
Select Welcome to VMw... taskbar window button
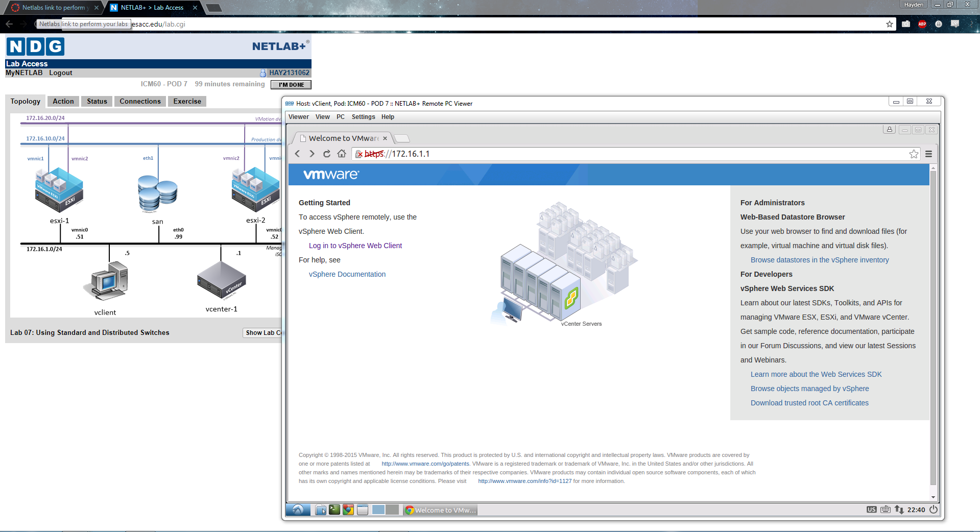coord(440,510)
